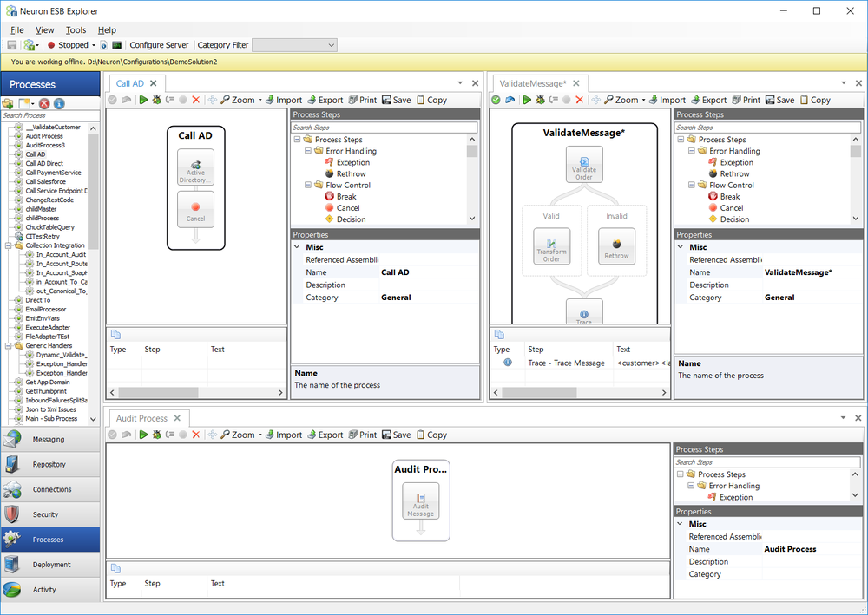Click the new folder icon under Processes header
The height and width of the screenshot is (615, 868).
8,103
